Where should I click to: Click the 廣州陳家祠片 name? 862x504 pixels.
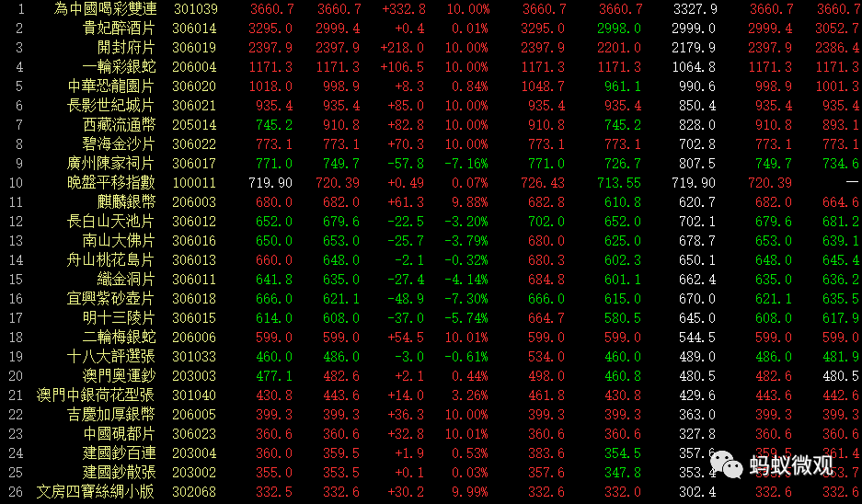tap(111, 163)
